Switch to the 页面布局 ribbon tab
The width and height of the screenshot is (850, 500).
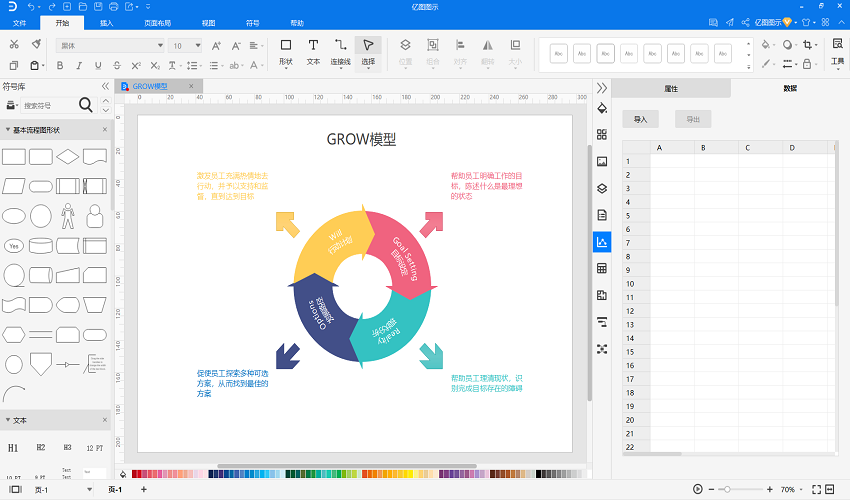[157, 23]
